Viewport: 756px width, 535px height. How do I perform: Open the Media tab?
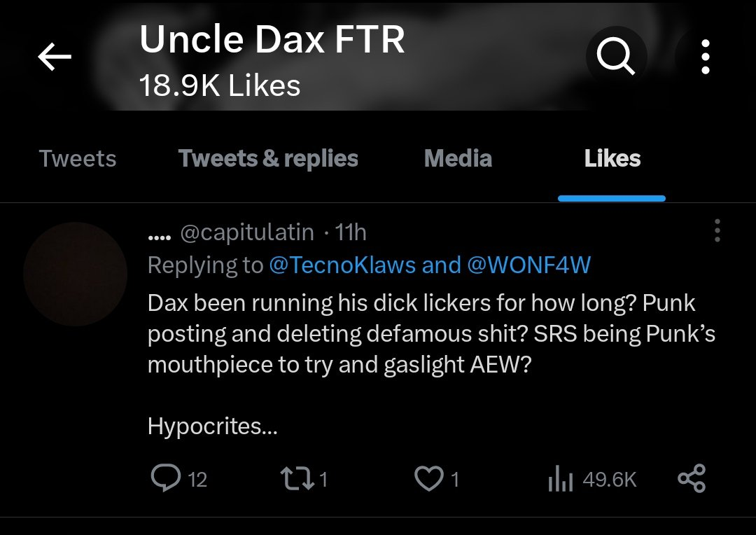pos(458,158)
